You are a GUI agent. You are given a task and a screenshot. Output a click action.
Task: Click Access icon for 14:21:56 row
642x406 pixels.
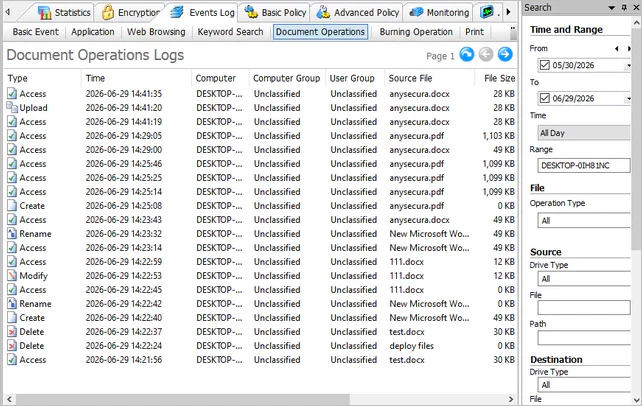12,359
